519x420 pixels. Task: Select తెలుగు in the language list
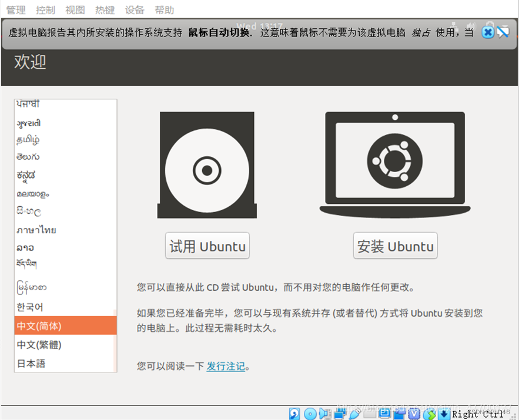point(66,157)
